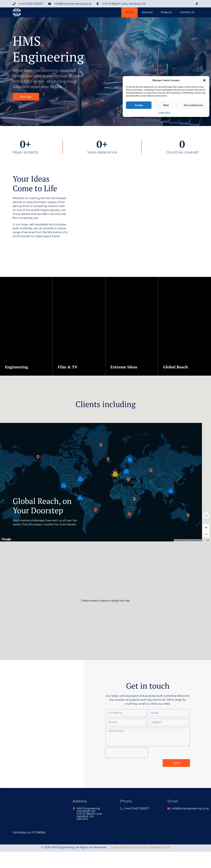Open the Cookie Policy link

pos(164,112)
